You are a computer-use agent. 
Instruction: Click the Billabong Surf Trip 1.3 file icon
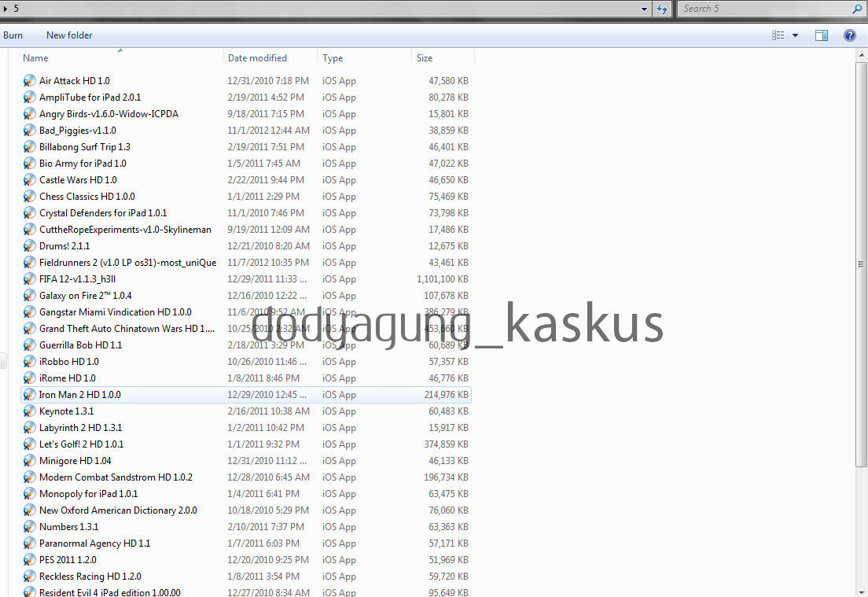click(x=29, y=147)
